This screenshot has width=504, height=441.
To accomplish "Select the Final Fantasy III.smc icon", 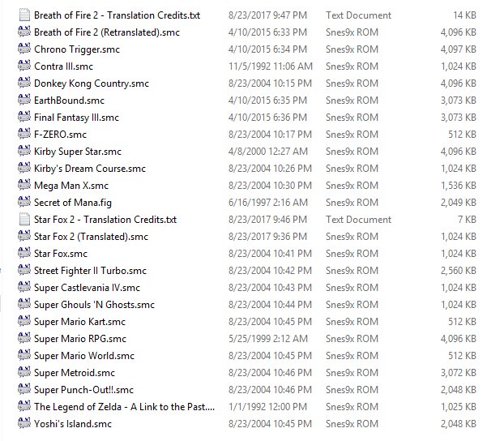I will tap(24, 117).
